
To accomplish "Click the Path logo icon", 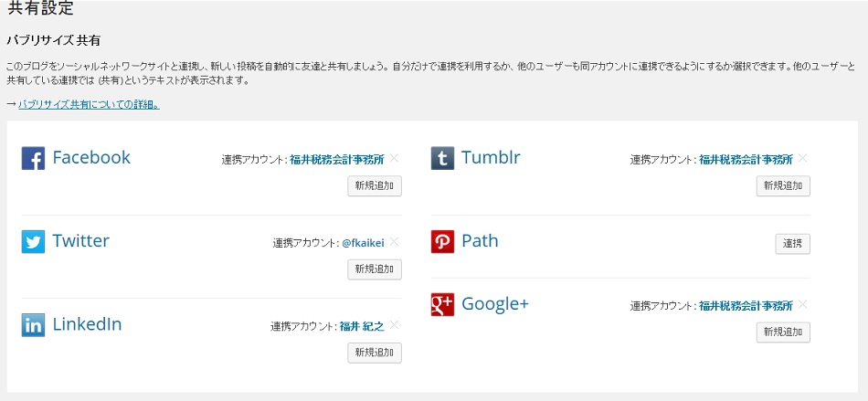I will pyautogui.click(x=442, y=242).
